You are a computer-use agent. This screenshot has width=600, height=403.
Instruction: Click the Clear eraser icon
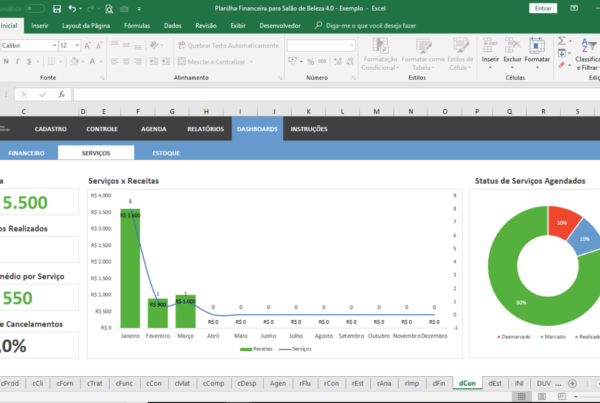tap(561, 65)
